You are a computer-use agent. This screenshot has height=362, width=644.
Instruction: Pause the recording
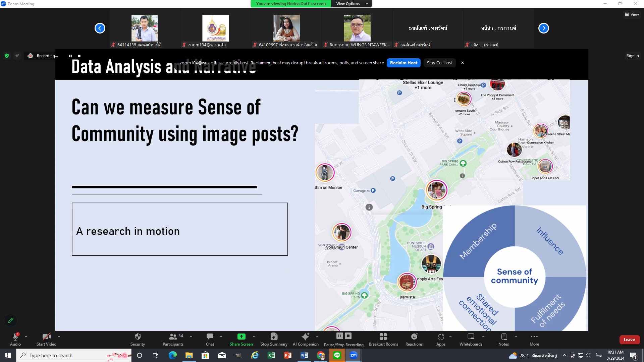click(x=340, y=336)
